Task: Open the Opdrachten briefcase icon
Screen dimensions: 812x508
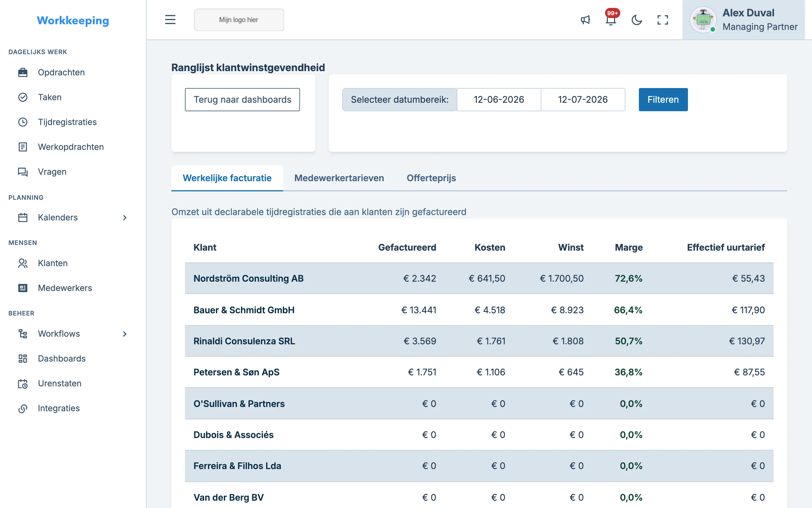Action: click(x=23, y=73)
